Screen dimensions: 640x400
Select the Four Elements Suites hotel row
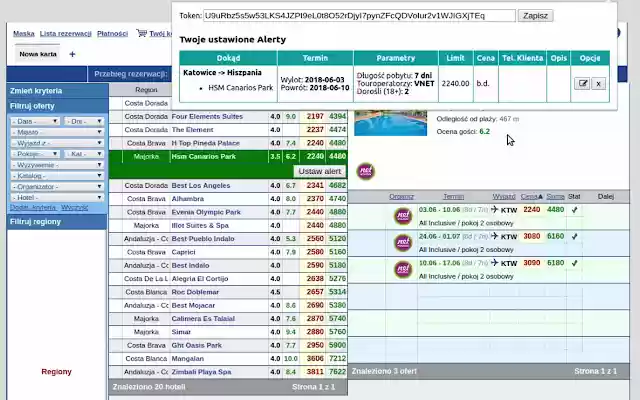(x=228, y=117)
